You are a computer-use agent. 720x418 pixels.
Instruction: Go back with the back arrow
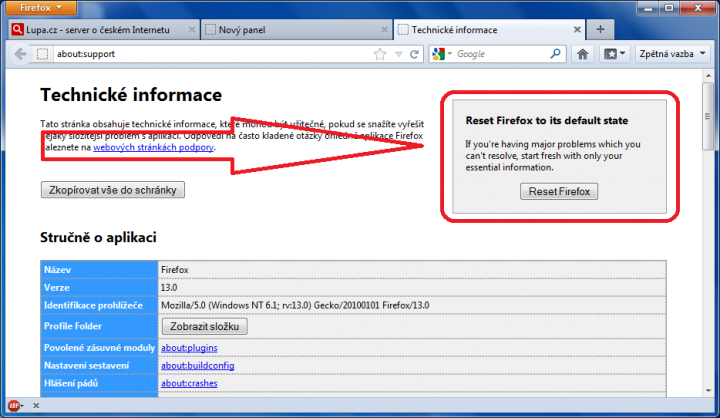coord(20,54)
